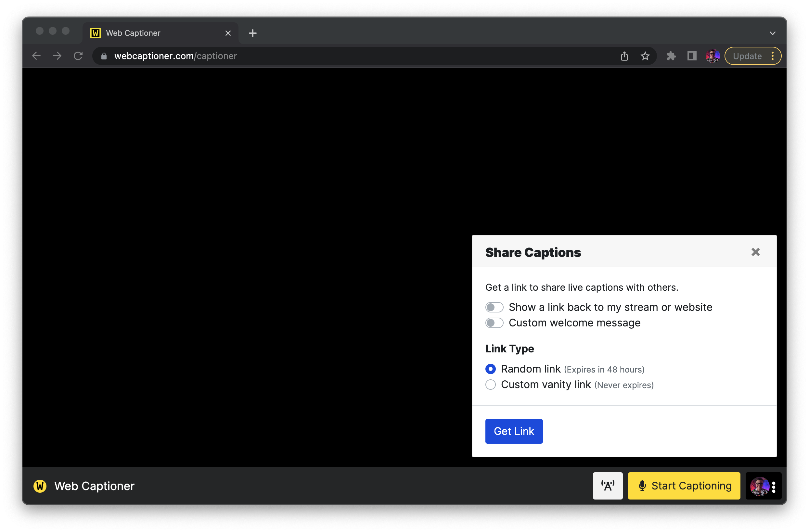The image size is (809, 532).
Task: Expand the tab search chevron
Action: (772, 33)
